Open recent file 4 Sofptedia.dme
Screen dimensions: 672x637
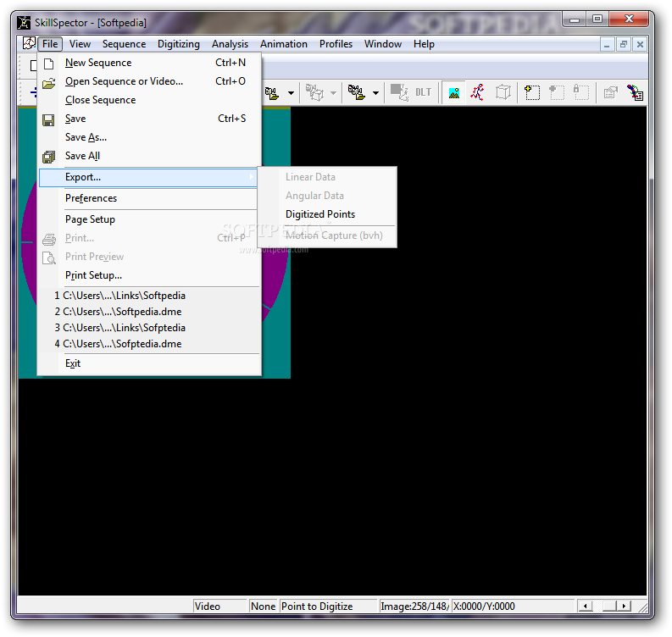[149, 344]
